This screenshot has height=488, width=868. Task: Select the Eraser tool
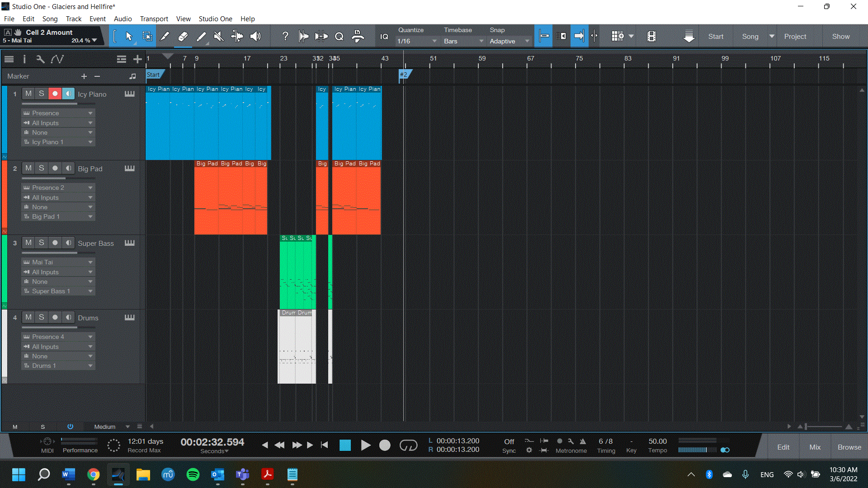(183, 37)
